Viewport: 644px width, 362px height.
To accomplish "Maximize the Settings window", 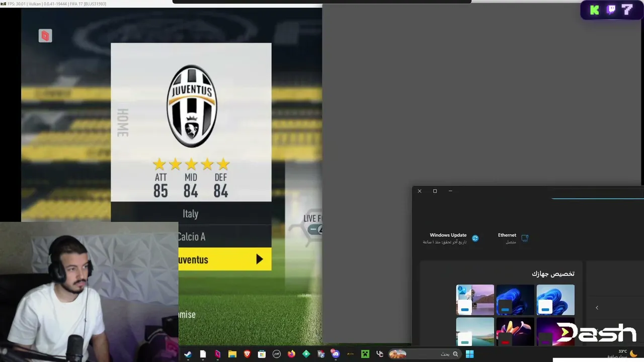I will [x=435, y=191].
